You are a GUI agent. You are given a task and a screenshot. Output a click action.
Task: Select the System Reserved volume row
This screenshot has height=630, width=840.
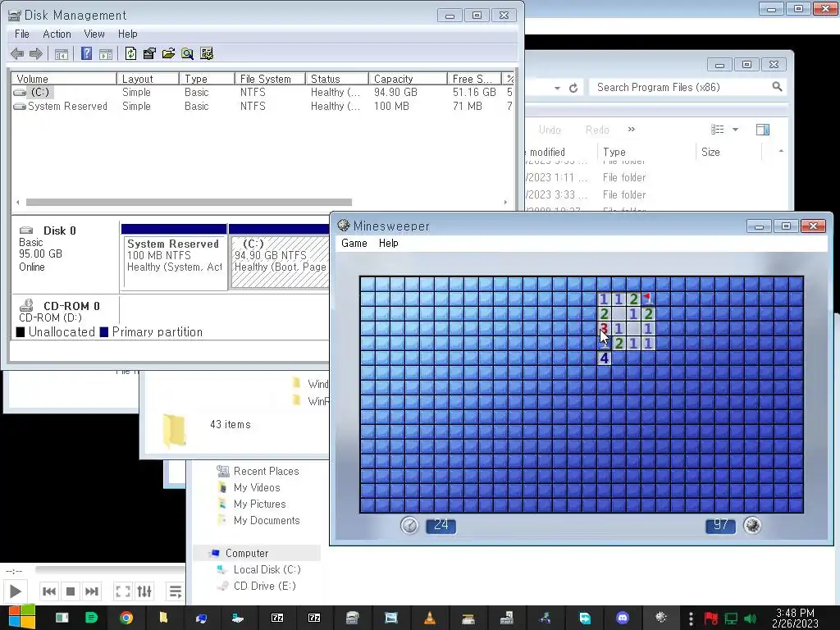(x=262, y=106)
